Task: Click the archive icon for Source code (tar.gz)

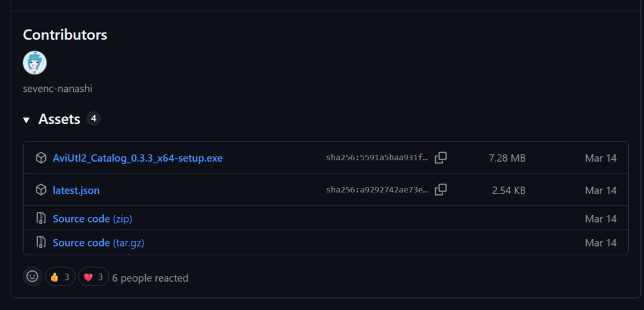Action: click(41, 242)
